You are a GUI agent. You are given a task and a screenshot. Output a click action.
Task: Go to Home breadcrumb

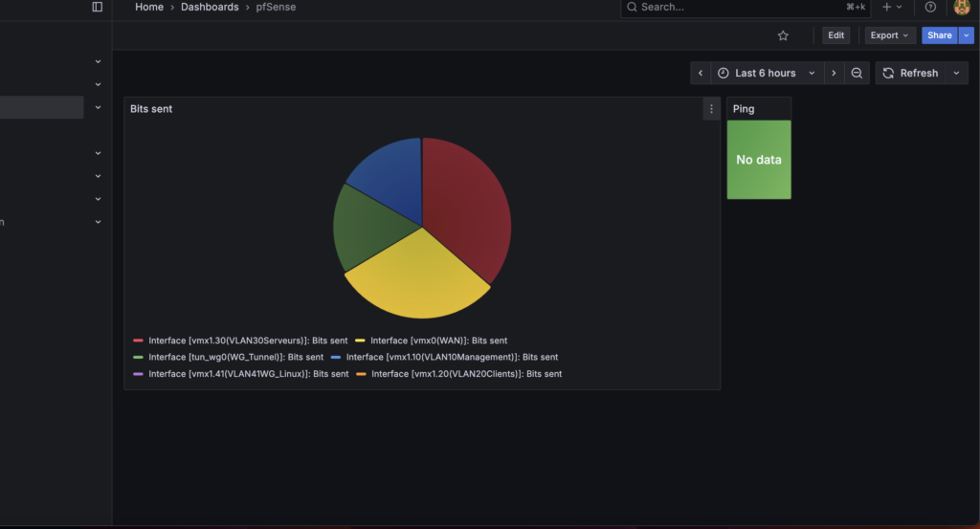[x=149, y=7]
